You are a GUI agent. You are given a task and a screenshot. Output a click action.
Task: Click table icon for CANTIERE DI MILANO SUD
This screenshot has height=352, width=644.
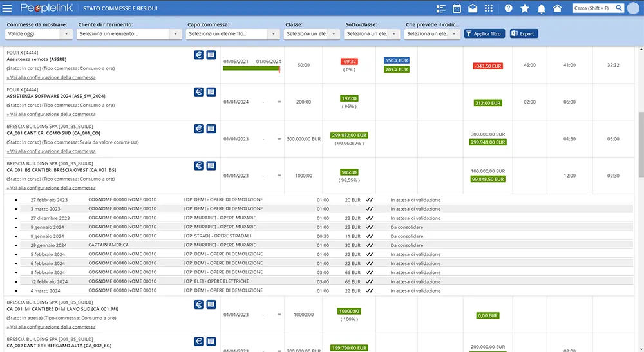(x=211, y=304)
